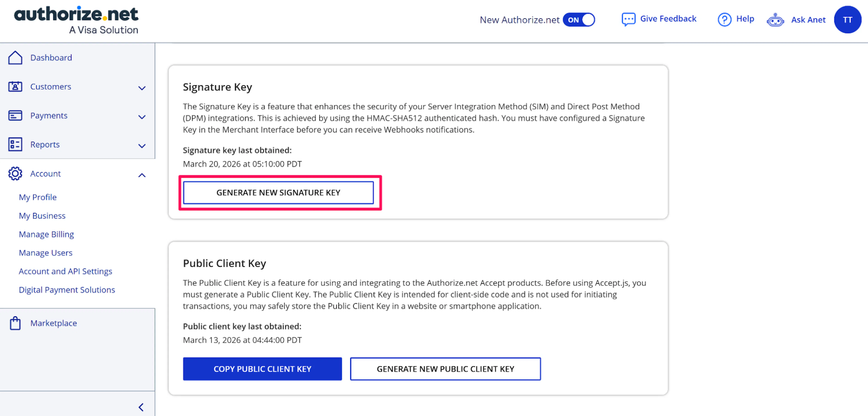Collapse the sidebar with left arrow
Viewport: 868px width, 416px height.
141,407
